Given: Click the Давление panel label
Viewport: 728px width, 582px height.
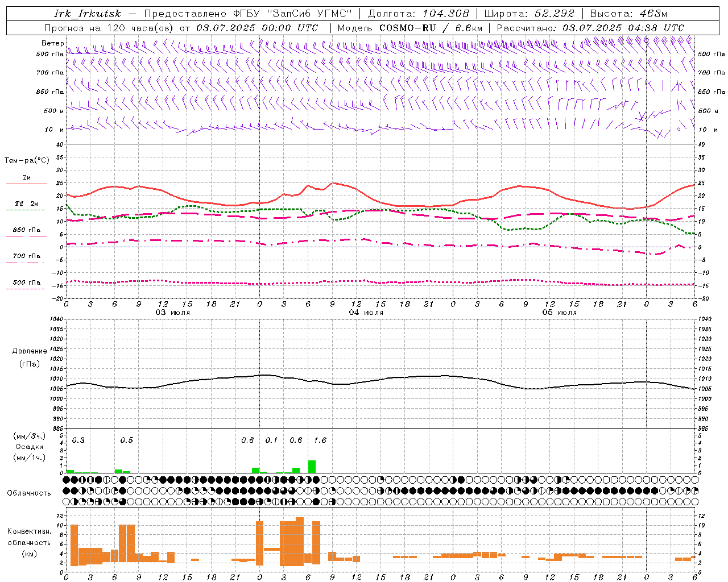Looking at the screenshot, I should (30, 351).
